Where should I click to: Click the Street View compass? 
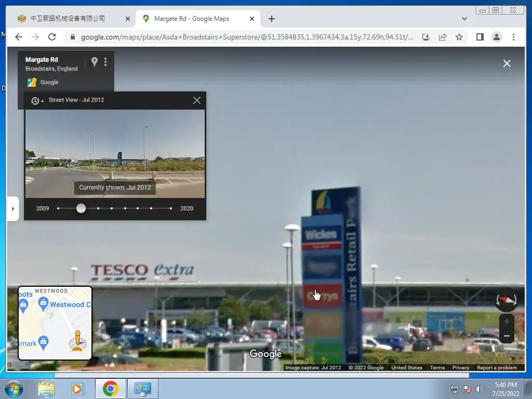click(x=506, y=300)
